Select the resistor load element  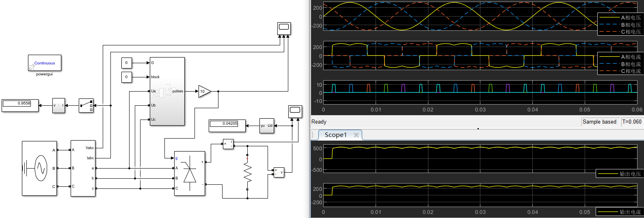[x=247, y=172]
